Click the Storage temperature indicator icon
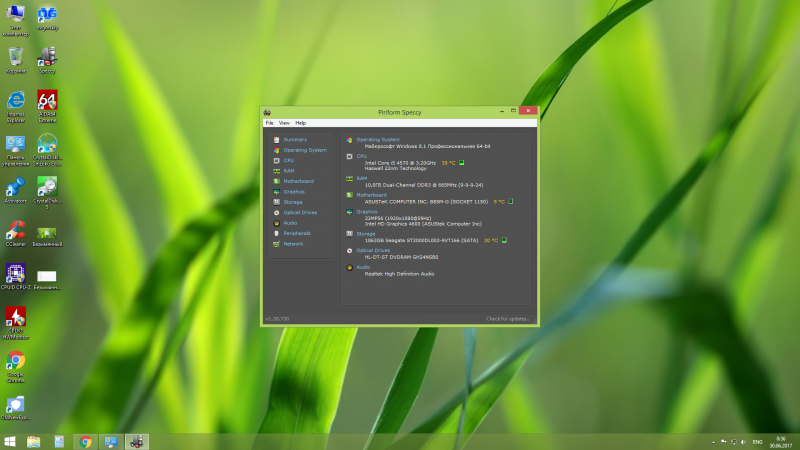Viewport: 800px width, 450px height. click(504, 240)
